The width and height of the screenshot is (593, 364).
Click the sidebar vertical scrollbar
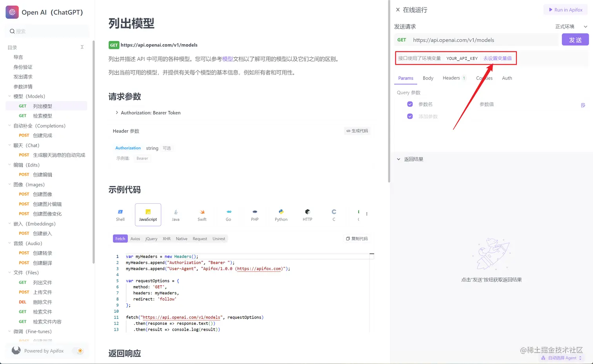[x=93, y=152]
